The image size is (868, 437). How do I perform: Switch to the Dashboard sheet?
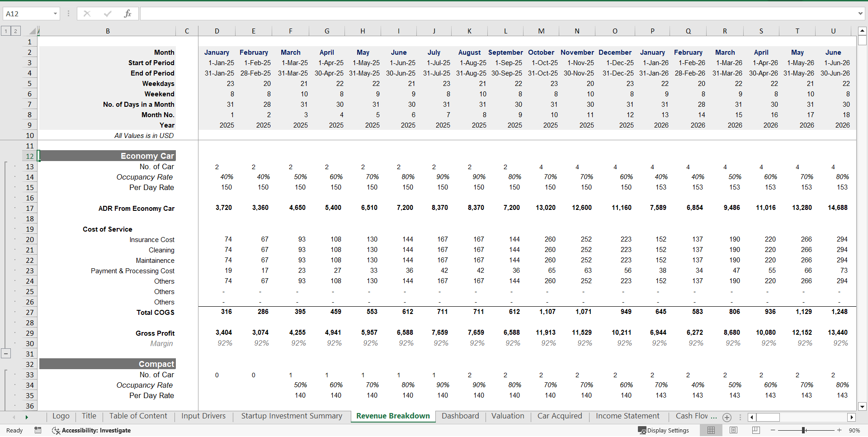[460, 416]
